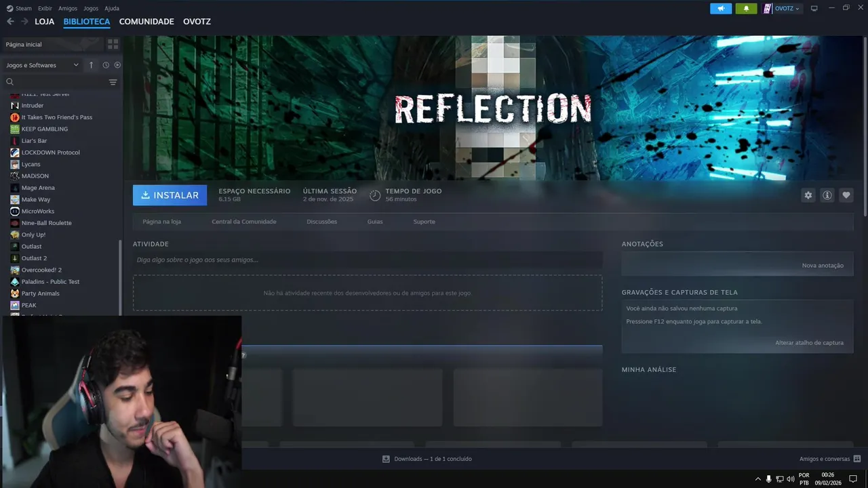Open Central da Comunidade tab
Screen dimensions: 868x488
244,222
